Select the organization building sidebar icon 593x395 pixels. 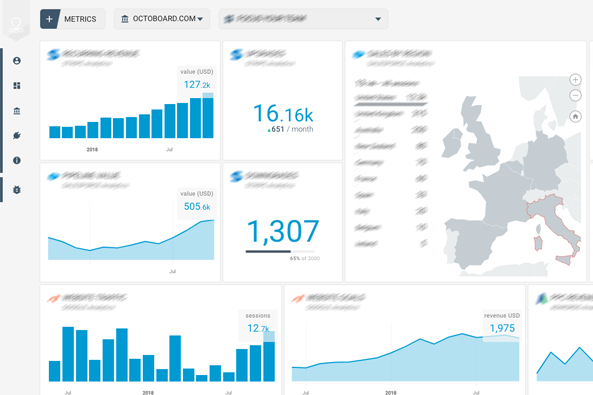click(x=17, y=111)
